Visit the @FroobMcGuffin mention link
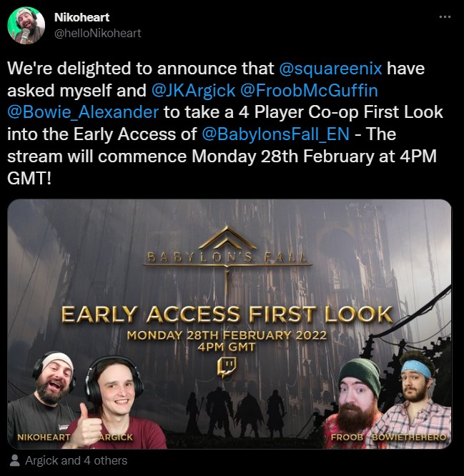The image size is (464, 476). coord(309,90)
